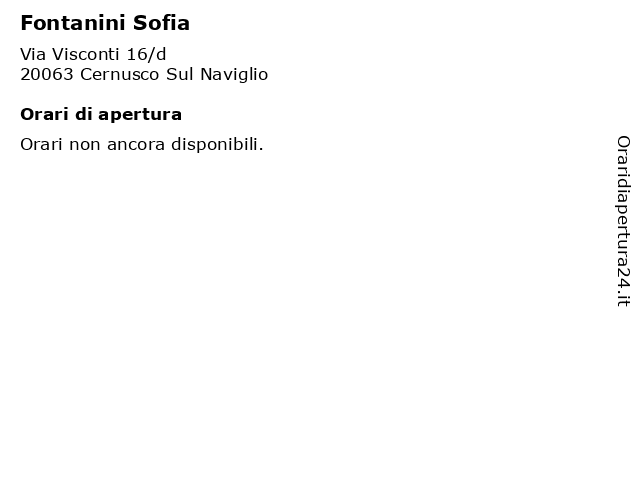Click the word non in the message
Viewport: 640px width, 480px height.
84,146
